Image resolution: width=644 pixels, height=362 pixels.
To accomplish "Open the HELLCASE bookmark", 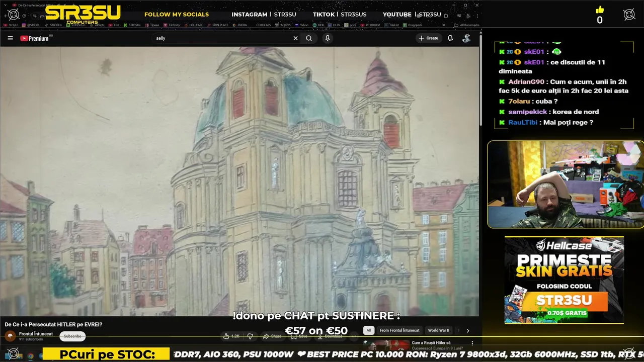I will pyautogui.click(x=193, y=25).
